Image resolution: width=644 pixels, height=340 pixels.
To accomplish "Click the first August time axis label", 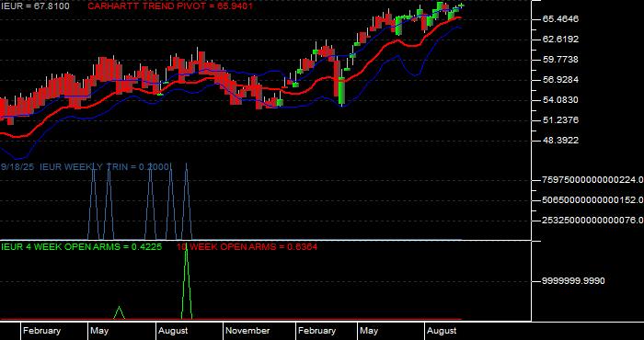I will [173, 331].
